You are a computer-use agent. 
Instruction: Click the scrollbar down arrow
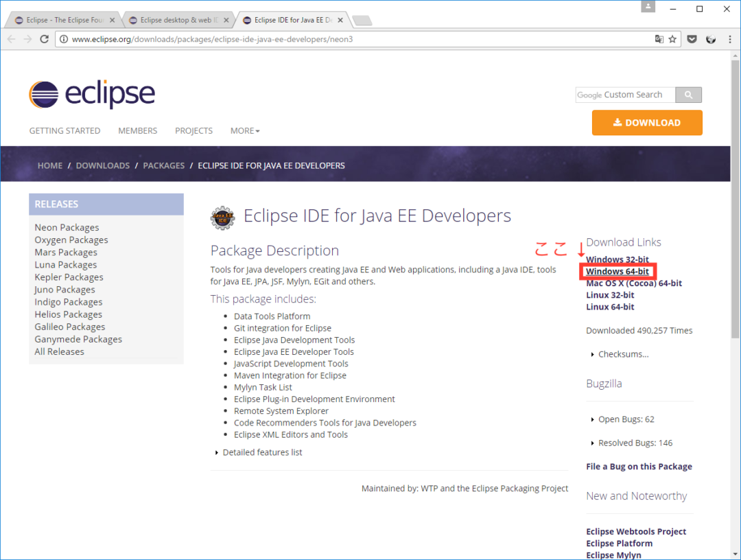(735, 555)
